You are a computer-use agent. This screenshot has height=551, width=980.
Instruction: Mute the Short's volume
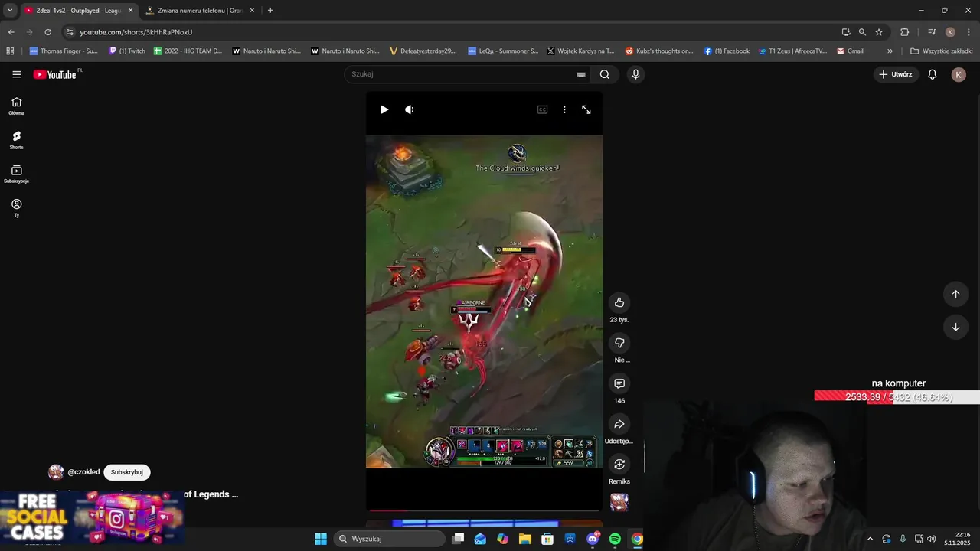coord(410,109)
